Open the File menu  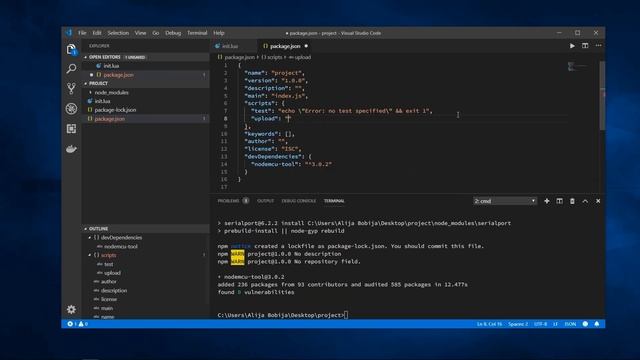point(82,33)
